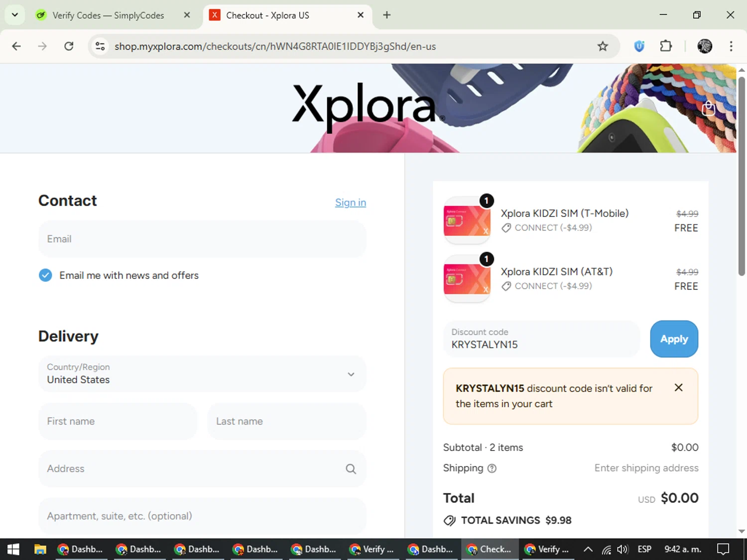Click the Shipping help question icon

[492, 468]
